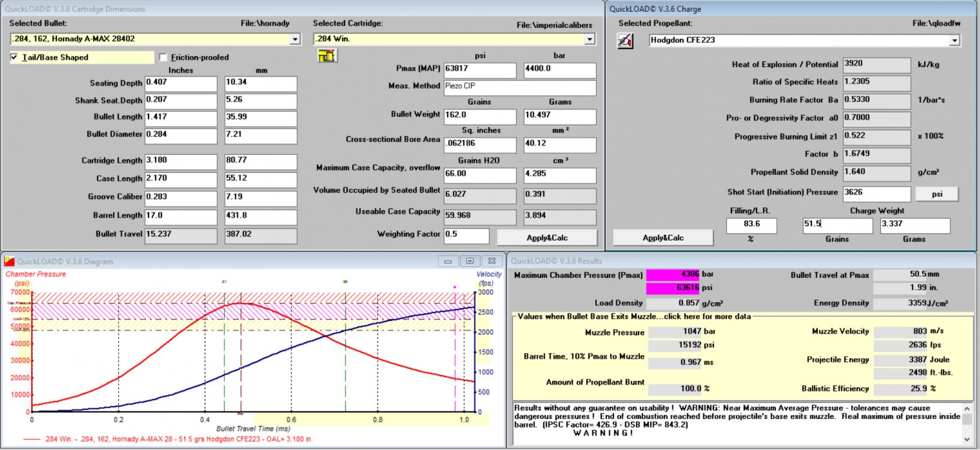Click the Filling/L.R. percent field
980x450 pixels.
pos(752,226)
